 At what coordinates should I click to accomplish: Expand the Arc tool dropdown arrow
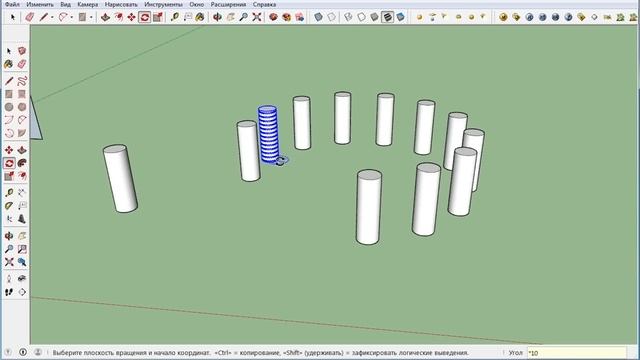pyautogui.click(x=72, y=18)
